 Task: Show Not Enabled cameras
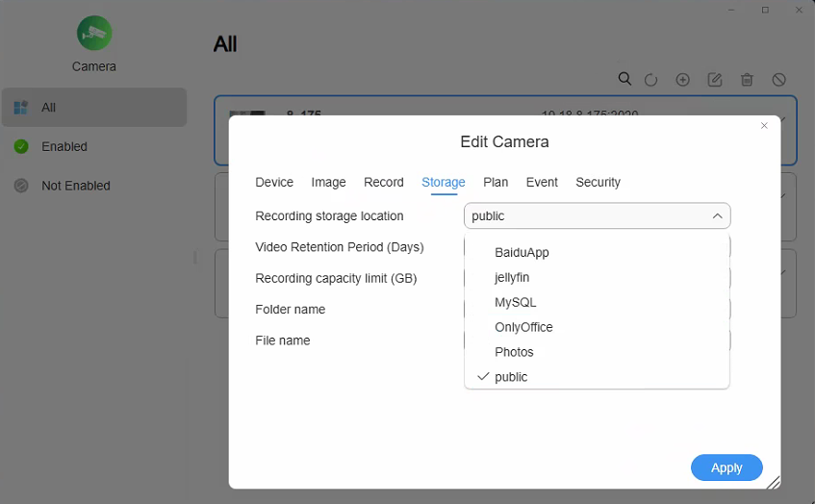click(x=75, y=186)
